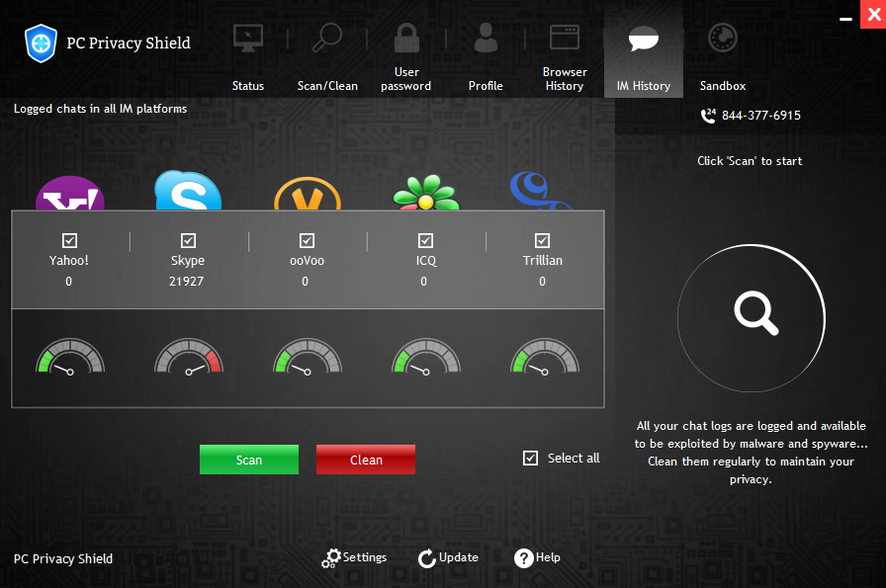Viewport: 886px width, 588px height.
Task: Click the 844-377-6915 phone number
Action: (x=761, y=116)
